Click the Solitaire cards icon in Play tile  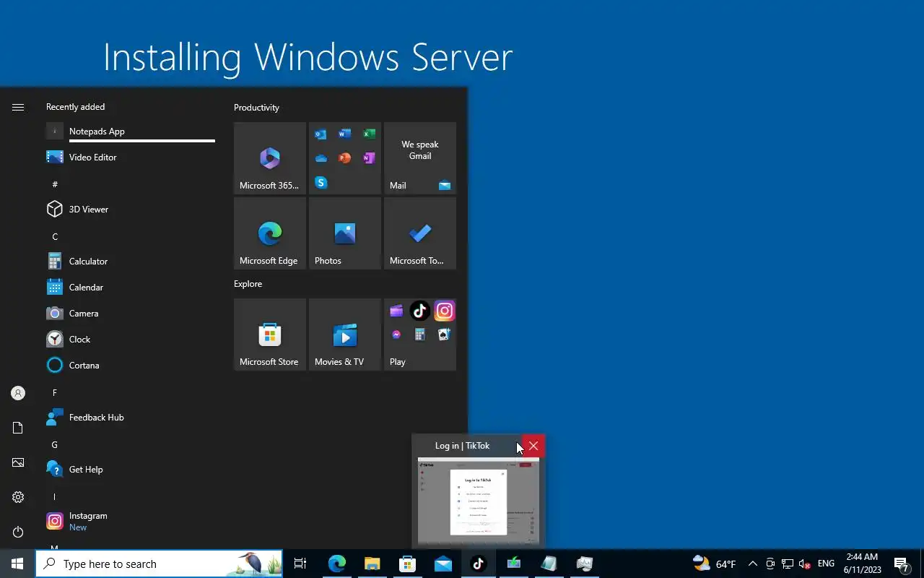click(445, 335)
